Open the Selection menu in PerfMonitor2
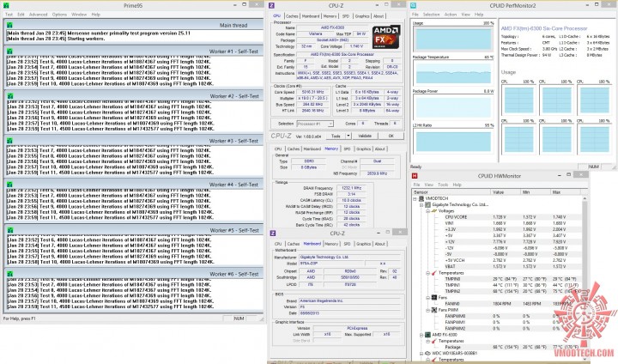The width and height of the screenshot is (618, 364). coord(431,15)
